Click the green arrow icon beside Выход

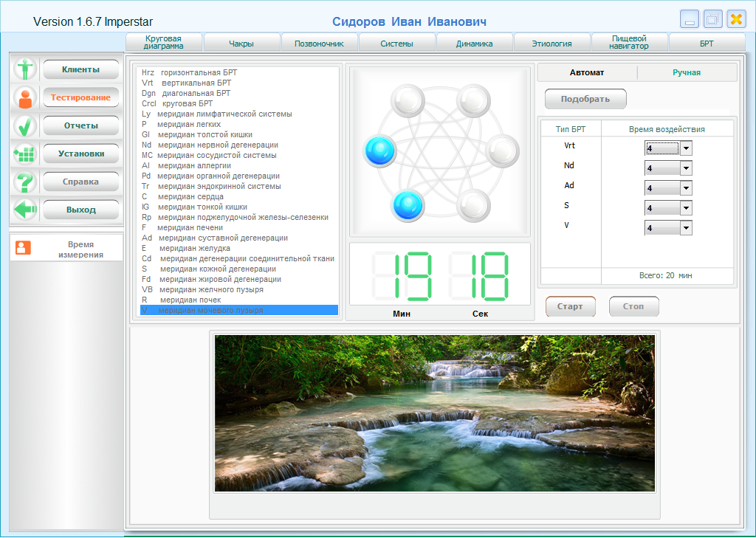pyautogui.click(x=24, y=210)
